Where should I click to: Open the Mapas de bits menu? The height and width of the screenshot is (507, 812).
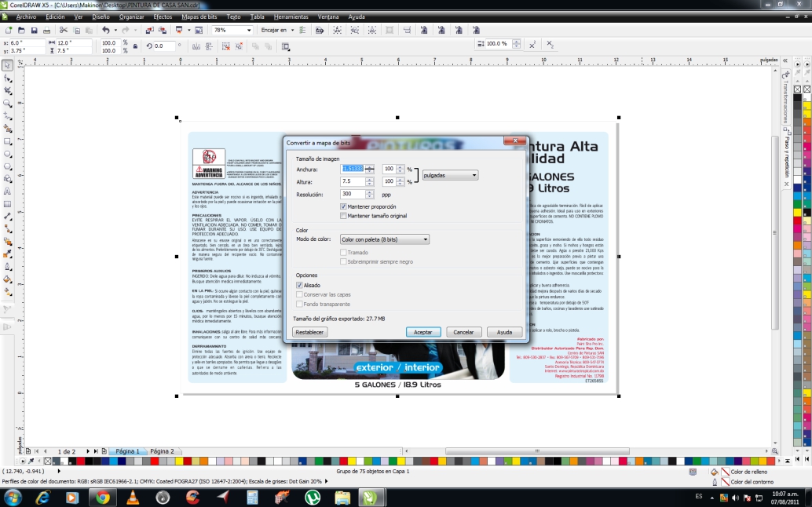click(199, 16)
